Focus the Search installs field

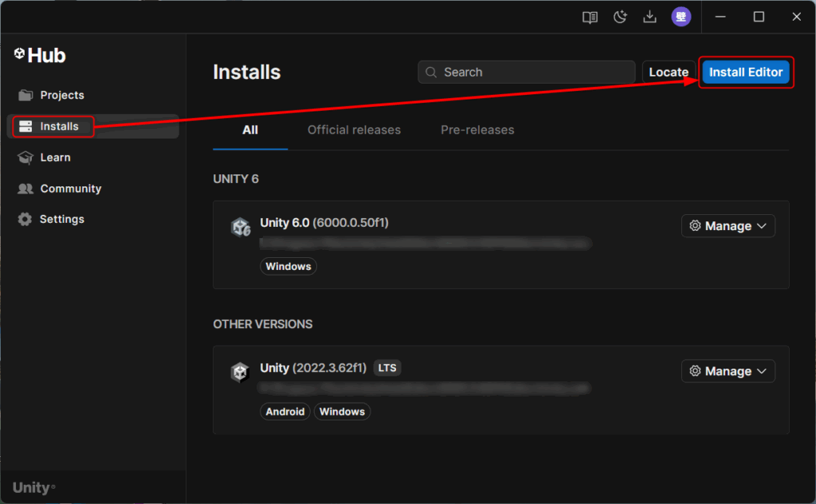[x=526, y=72]
